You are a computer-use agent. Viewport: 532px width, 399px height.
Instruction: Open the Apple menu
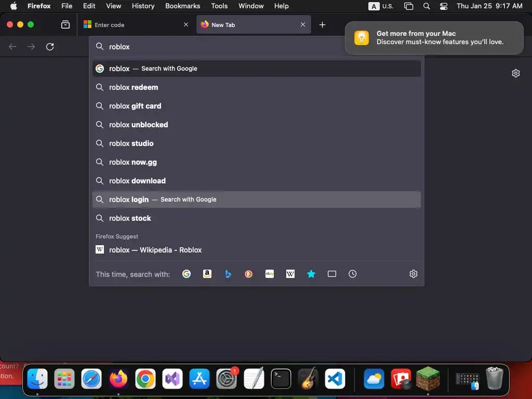[14, 6]
